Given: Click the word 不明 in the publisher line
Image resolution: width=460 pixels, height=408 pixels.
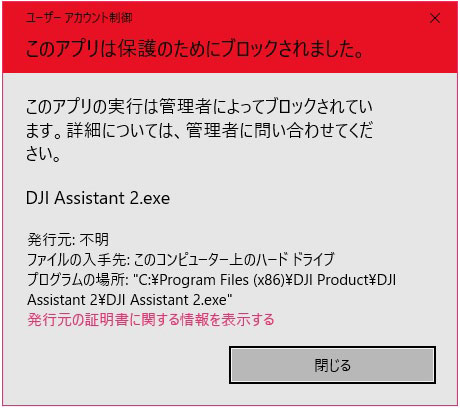Looking at the screenshot, I should [94, 239].
